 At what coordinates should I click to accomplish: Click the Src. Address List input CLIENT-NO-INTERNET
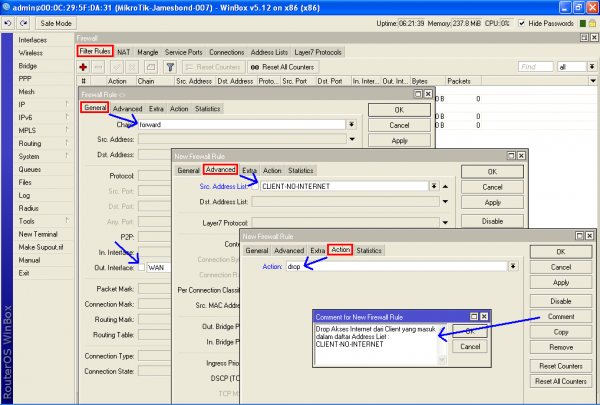point(344,186)
